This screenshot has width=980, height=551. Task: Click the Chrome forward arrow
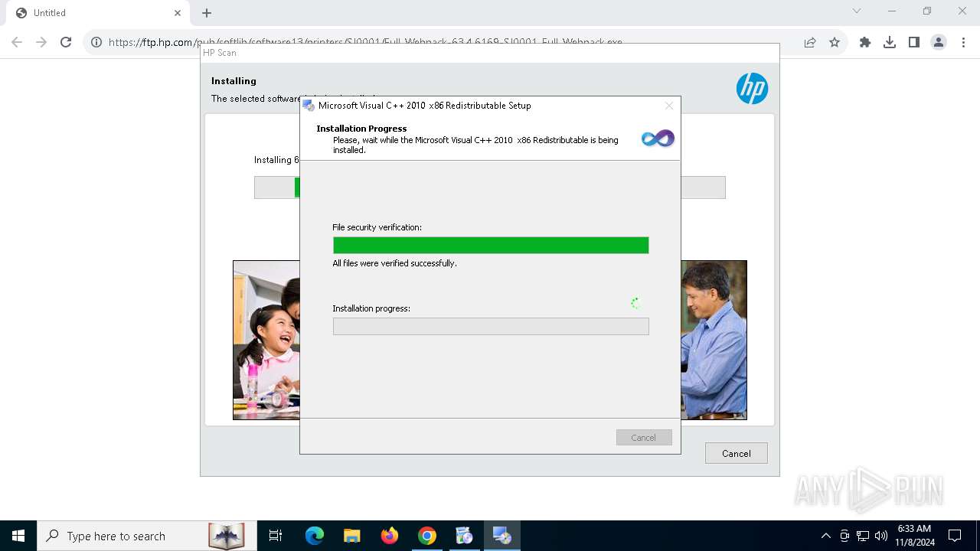(x=41, y=42)
